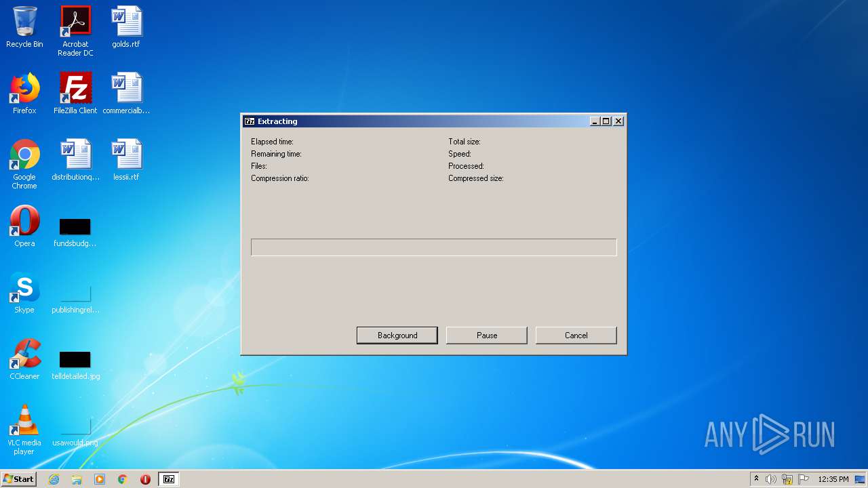The width and height of the screenshot is (868, 488).
Task: Click the Total size label
Action: tap(465, 142)
